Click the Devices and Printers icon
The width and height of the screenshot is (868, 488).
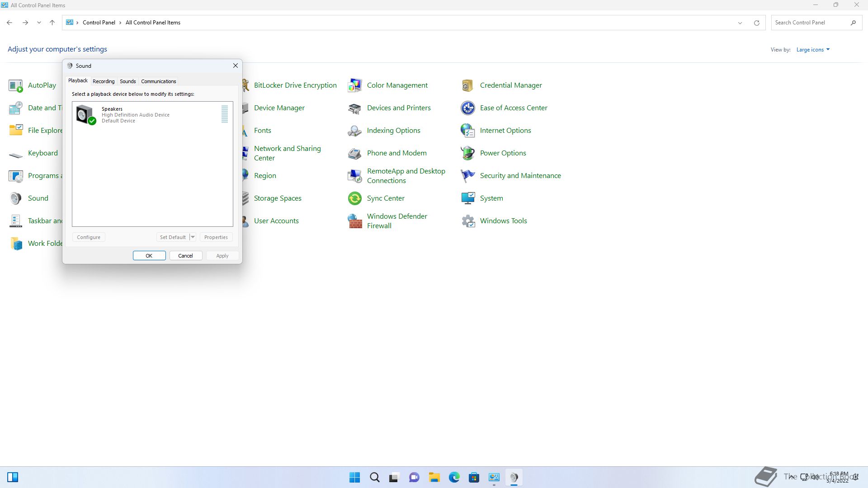pos(355,108)
